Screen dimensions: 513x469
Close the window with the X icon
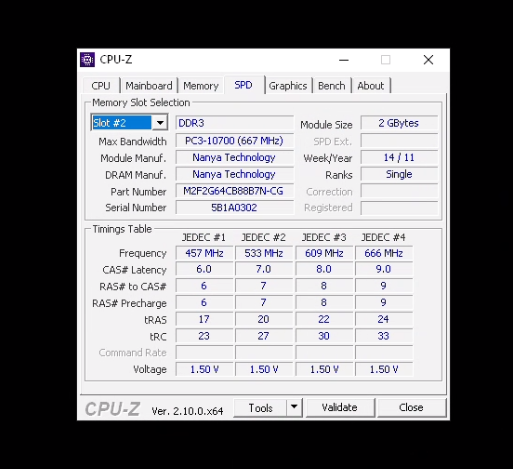coord(428,60)
